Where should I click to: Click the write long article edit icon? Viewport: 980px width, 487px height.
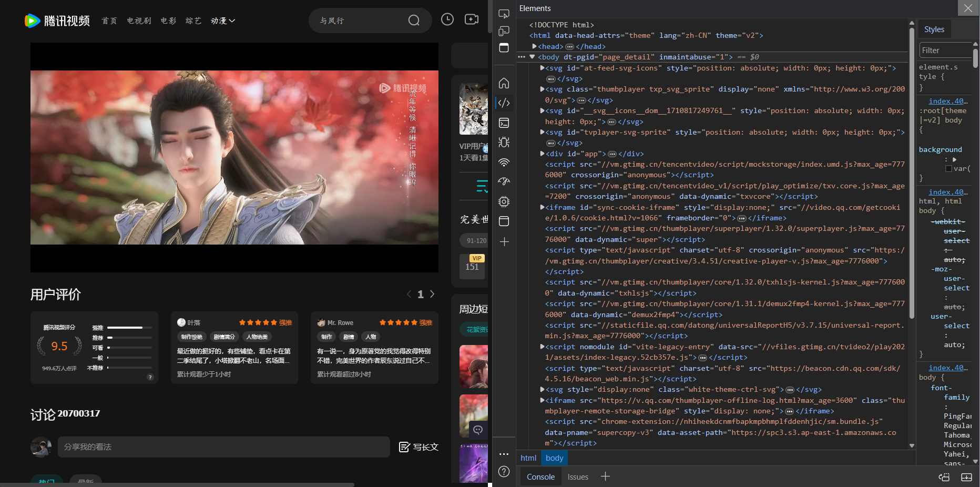tap(404, 447)
